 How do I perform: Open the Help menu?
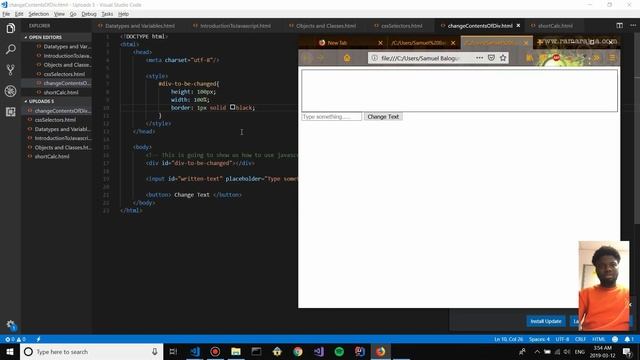(x=123, y=14)
